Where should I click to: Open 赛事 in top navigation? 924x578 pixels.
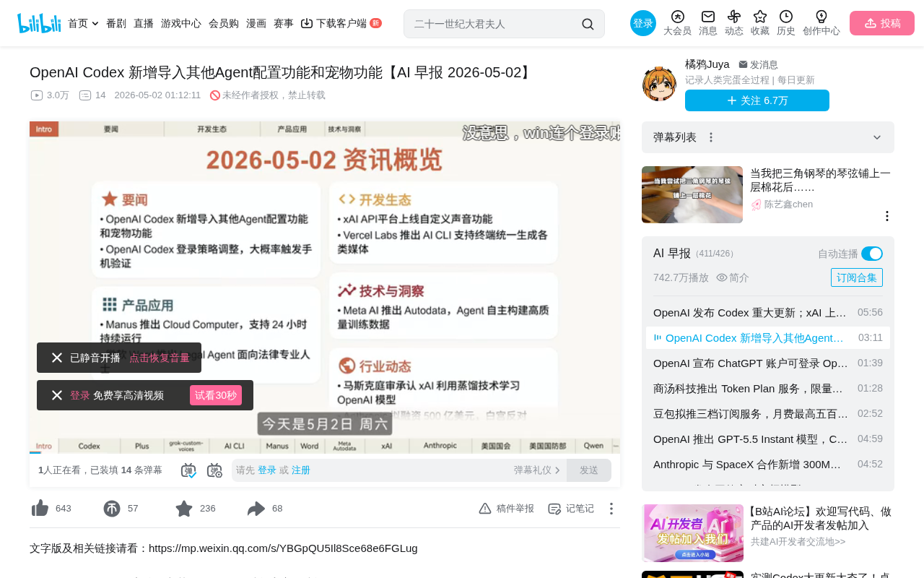(284, 23)
